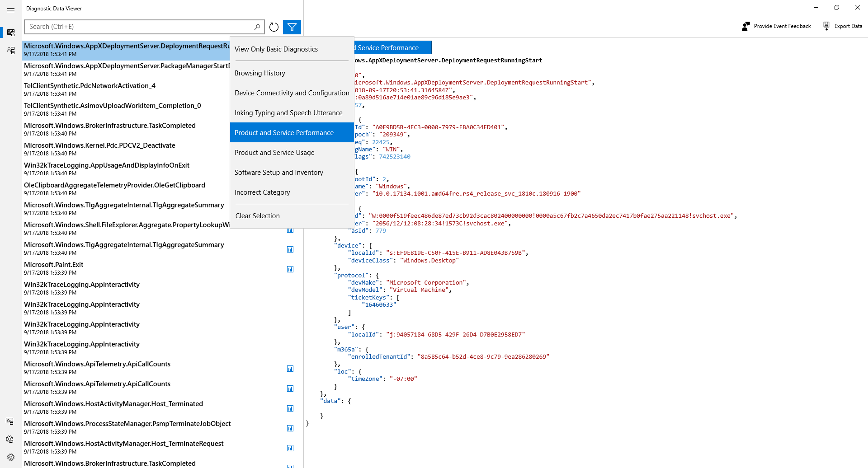Click Clear Selection in filter menu
868x468 pixels.
[x=257, y=216]
